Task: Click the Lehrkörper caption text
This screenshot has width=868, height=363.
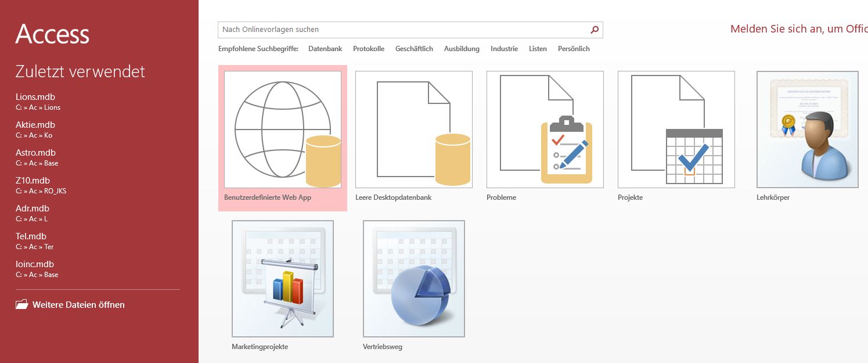Action: [x=773, y=197]
